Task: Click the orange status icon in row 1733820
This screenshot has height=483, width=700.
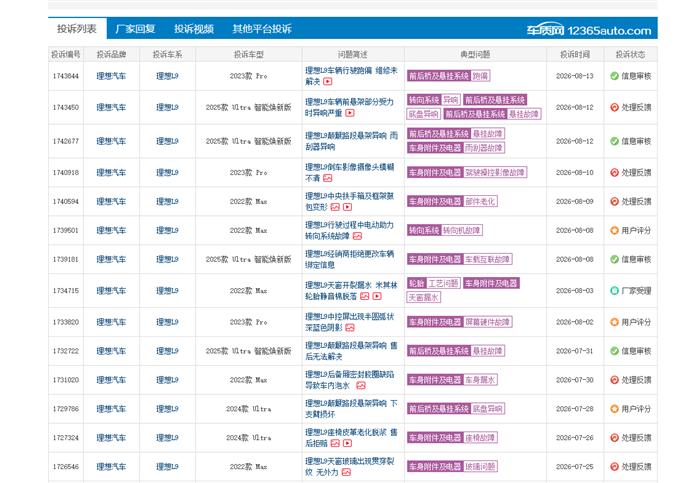Action: [614, 322]
